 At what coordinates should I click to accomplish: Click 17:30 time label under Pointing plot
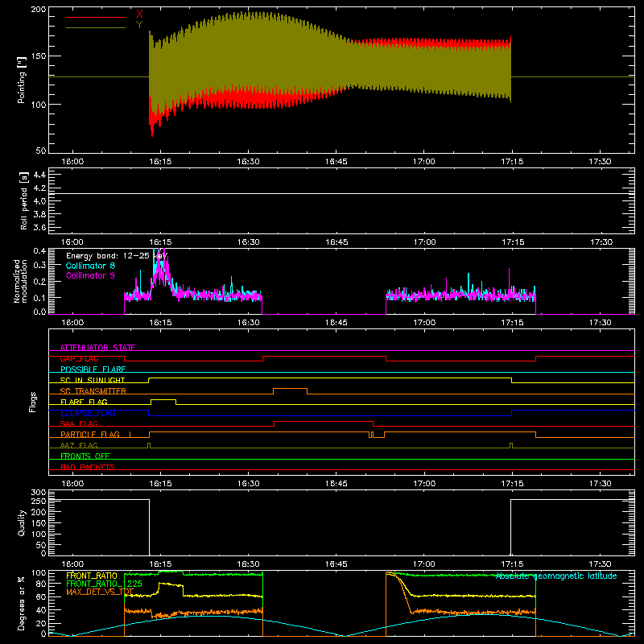pos(600,162)
